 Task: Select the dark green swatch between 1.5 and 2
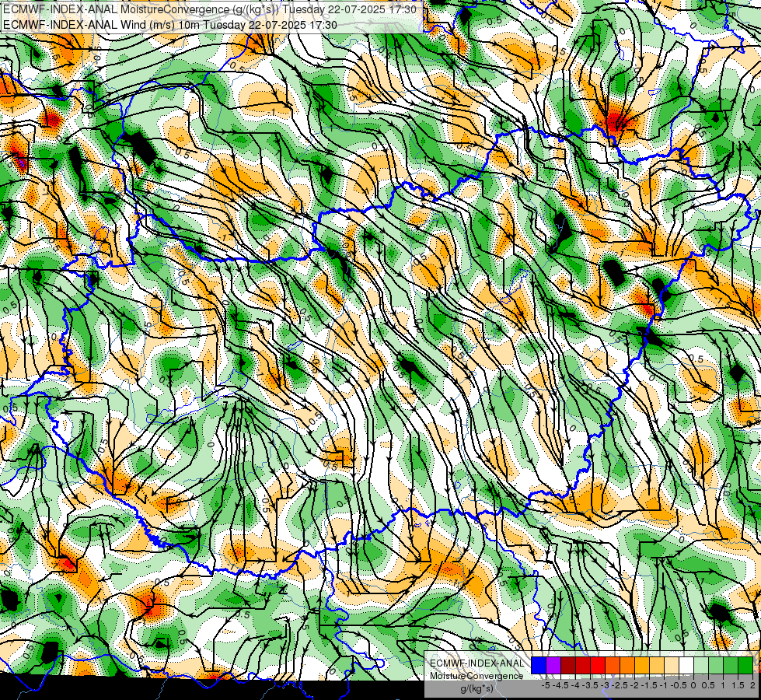click(x=745, y=665)
